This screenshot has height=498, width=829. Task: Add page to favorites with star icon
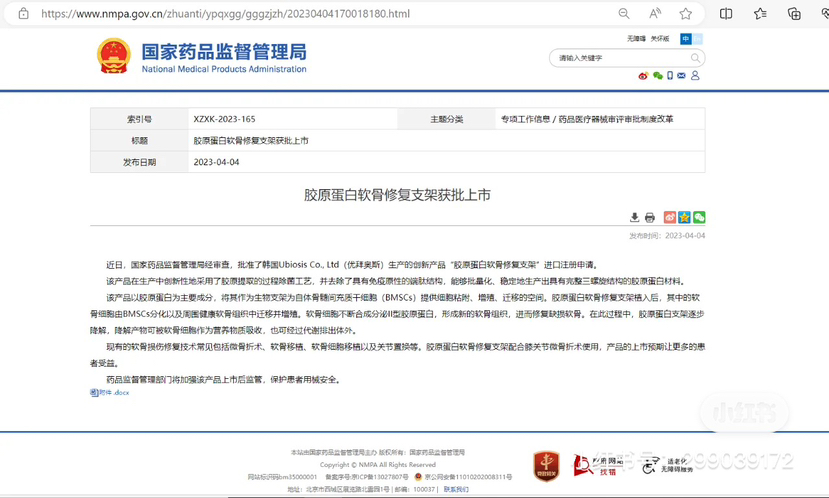point(686,14)
